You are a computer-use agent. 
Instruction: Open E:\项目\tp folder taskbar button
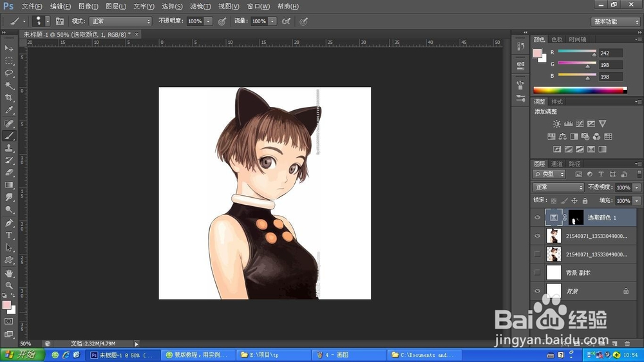274,355
